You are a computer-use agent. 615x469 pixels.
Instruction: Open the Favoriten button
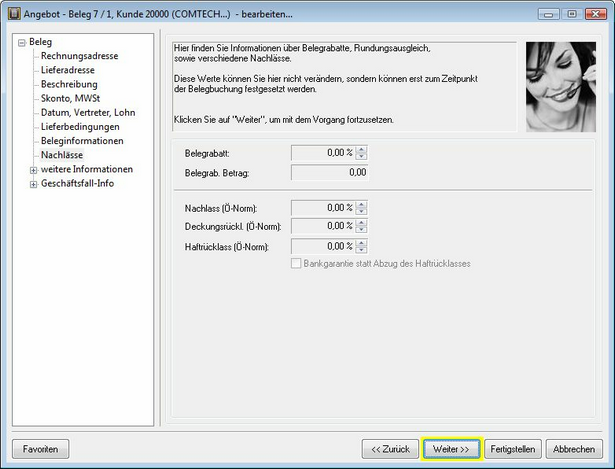pos(40,449)
